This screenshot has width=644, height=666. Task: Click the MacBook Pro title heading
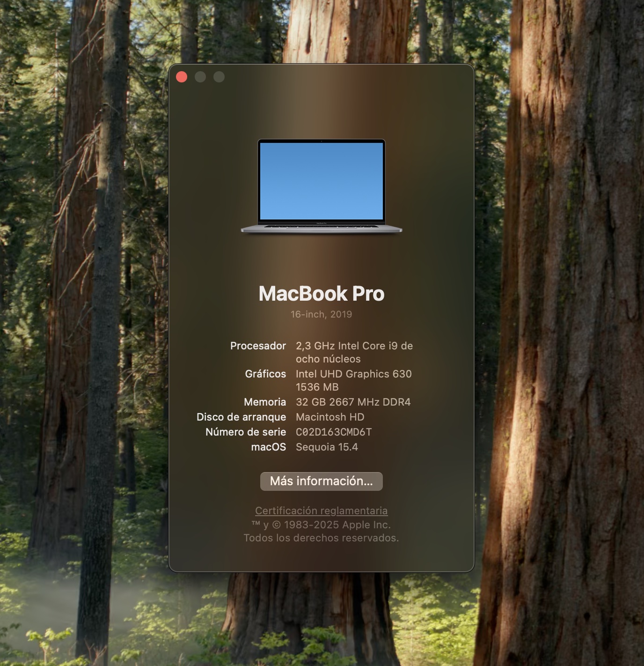click(x=322, y=294)
